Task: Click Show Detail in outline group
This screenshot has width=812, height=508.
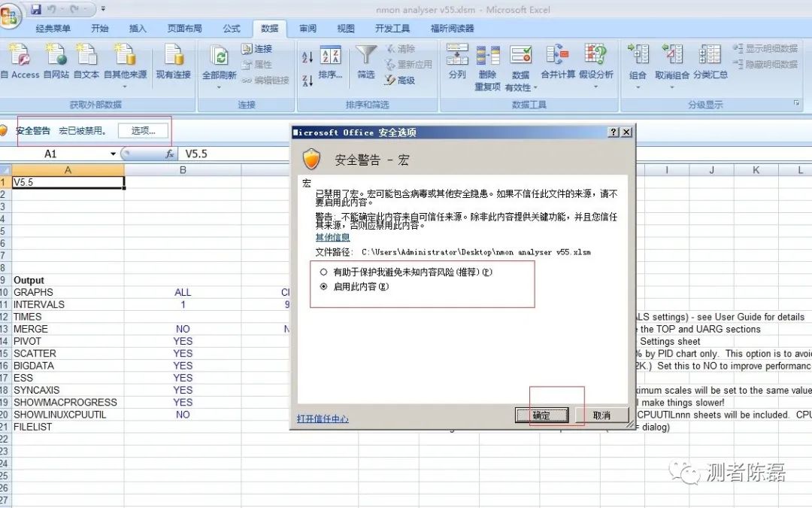Action: tap(765, 49)
